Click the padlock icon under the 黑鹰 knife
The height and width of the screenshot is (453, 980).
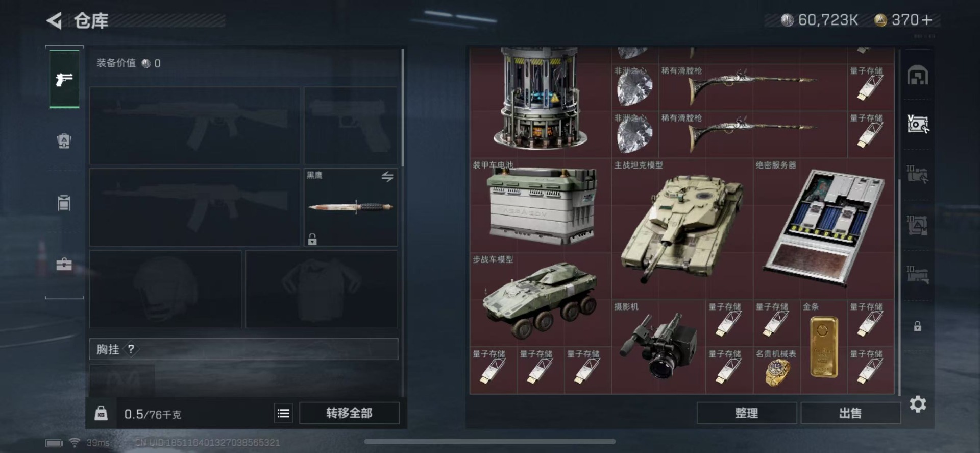coord(312,239)
